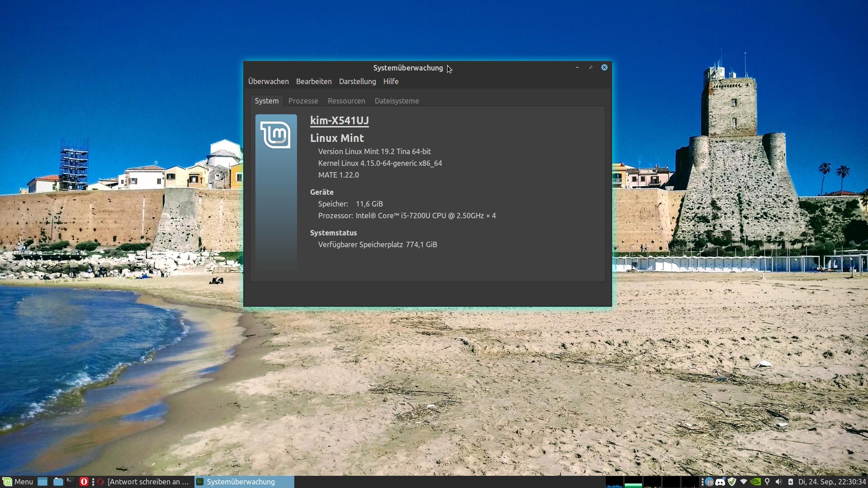Viewport: 868px width, 488px height.
Task: Open the Darstellung menu
Action: 357,81
